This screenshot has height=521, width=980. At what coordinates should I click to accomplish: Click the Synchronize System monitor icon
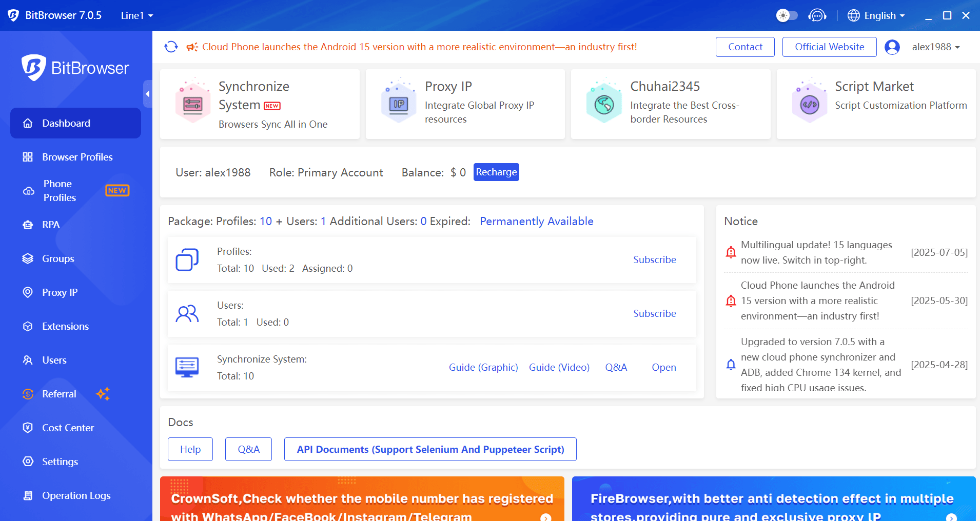(x=187, y=367)
